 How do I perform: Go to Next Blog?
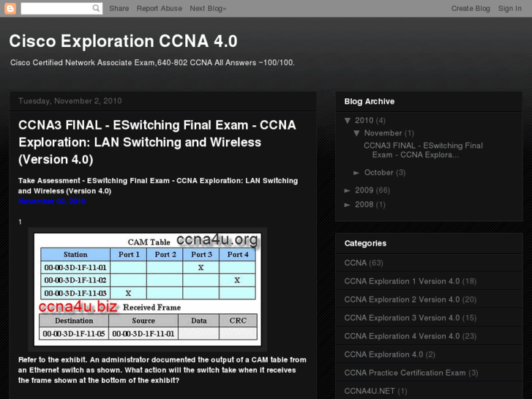[x=208, y=9]
